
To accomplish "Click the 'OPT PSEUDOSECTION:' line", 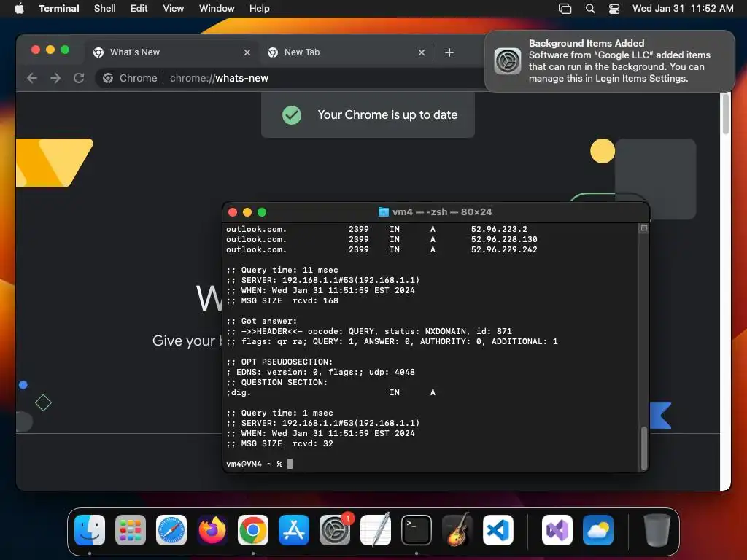I will (279, 362).
